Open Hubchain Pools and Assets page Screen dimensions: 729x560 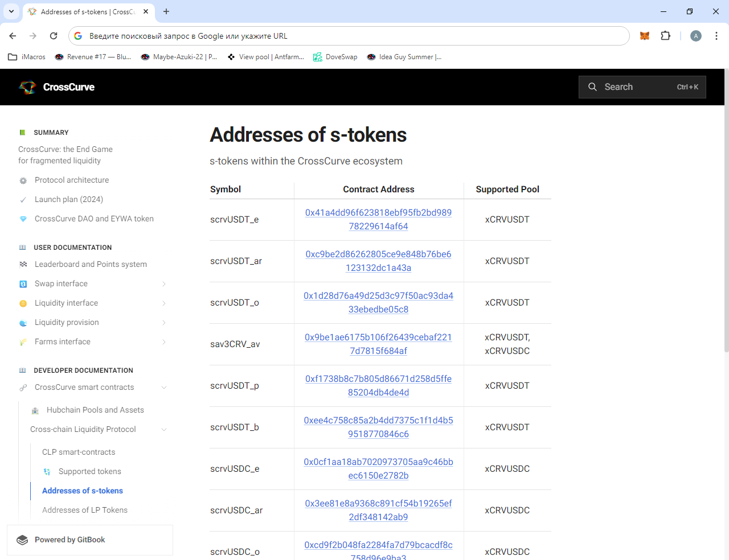(95, 410)
